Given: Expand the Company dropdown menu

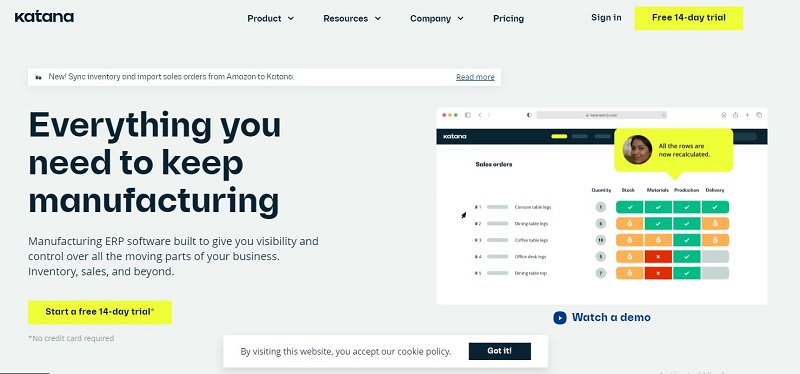Looking at the screenshot, I should (x=437, y=18).
